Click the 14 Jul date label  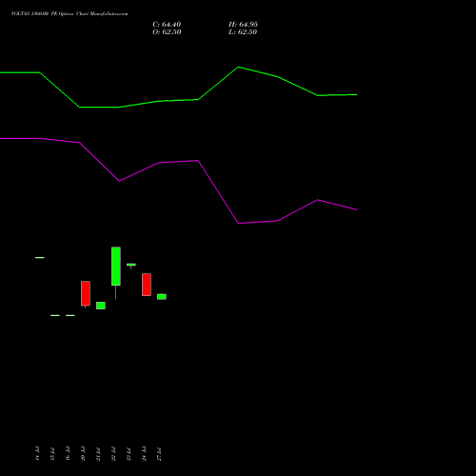37,453
